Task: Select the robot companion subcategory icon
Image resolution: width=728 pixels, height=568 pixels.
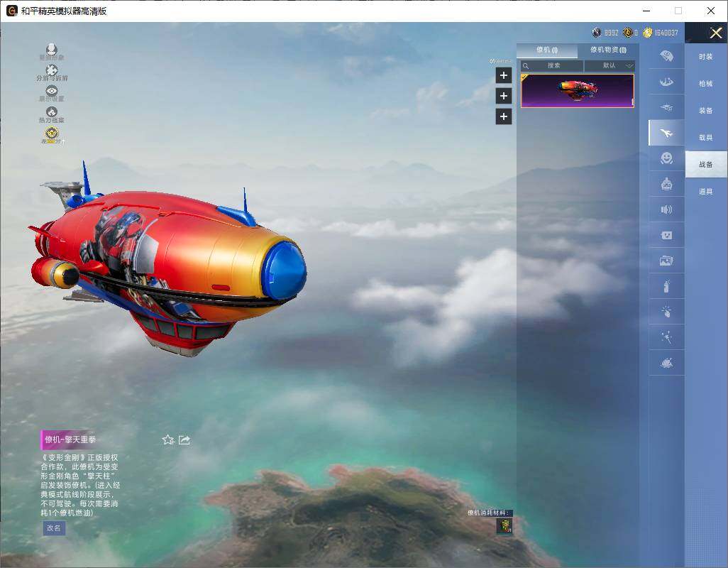Action: click(x=666, y=185)
